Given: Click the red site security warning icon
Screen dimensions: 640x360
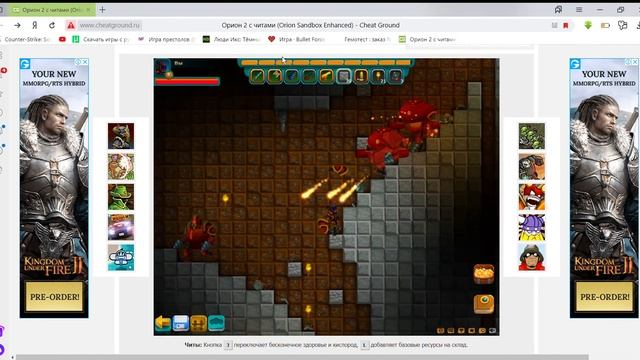Looking at the screenshot, I should (71, 25).
